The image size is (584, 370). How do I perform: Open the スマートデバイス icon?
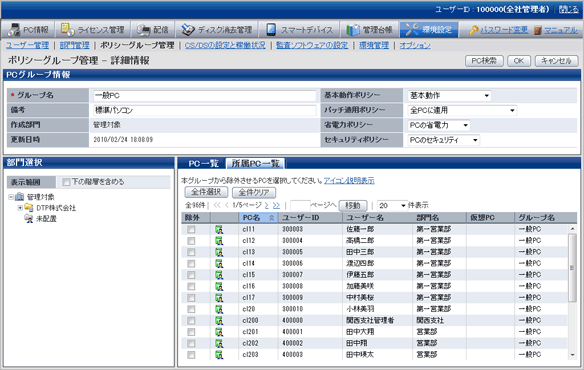pos(271,30)
